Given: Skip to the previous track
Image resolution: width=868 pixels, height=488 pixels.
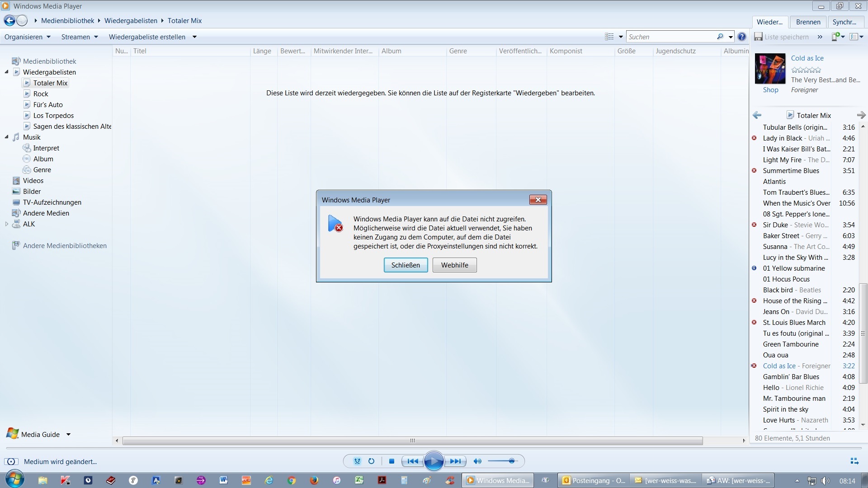Looking at the screenshot, I should [413, 461].
